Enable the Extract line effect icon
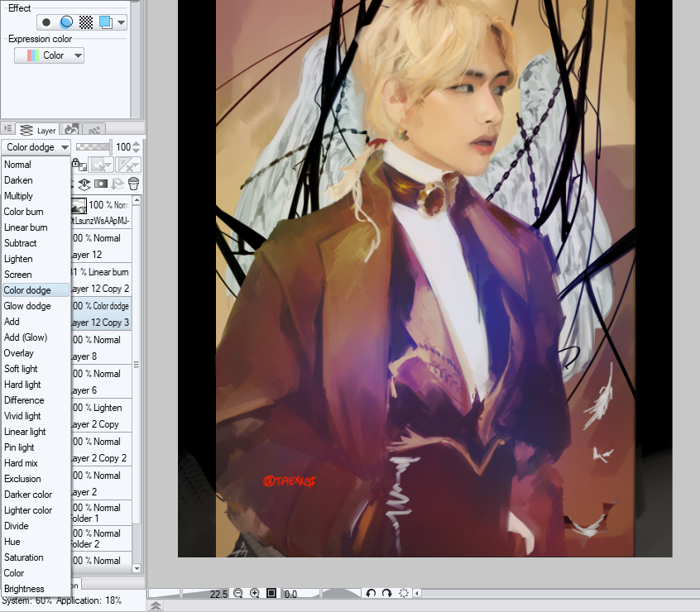 (x=66, y=22)
